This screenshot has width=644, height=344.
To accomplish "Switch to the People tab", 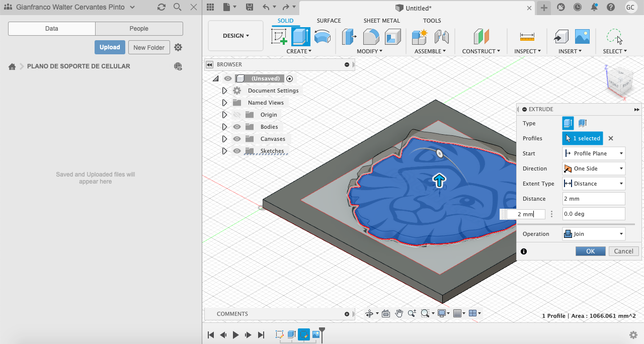I will [x=139, y=29].
